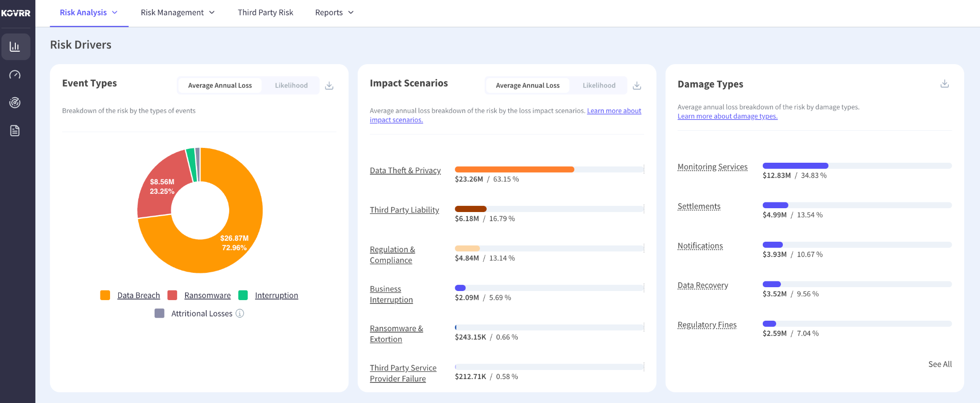Open the Learn more about damage types link
The width and height of the screenshot is (980, 403).
point(727,116)
